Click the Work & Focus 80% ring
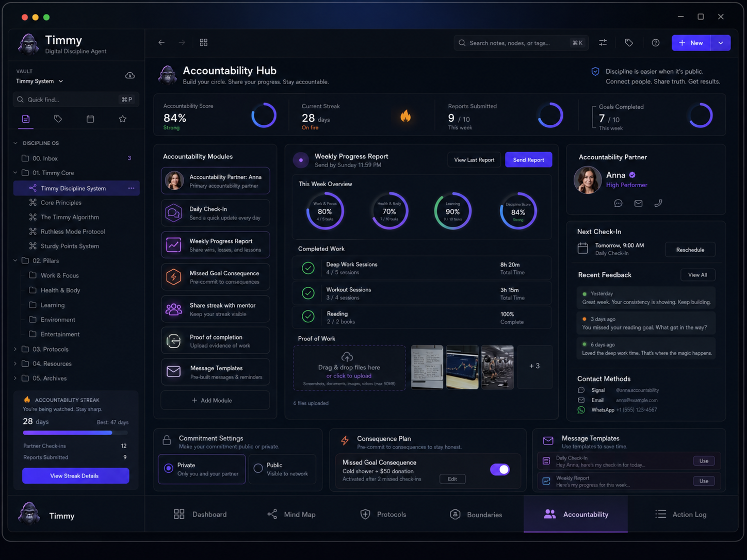Viewport: 747px width, 560px height. (325, 211)
